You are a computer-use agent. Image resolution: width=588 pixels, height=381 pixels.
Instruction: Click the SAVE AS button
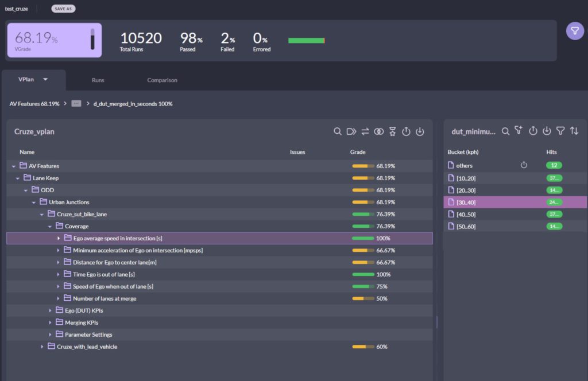coord(63,9)
